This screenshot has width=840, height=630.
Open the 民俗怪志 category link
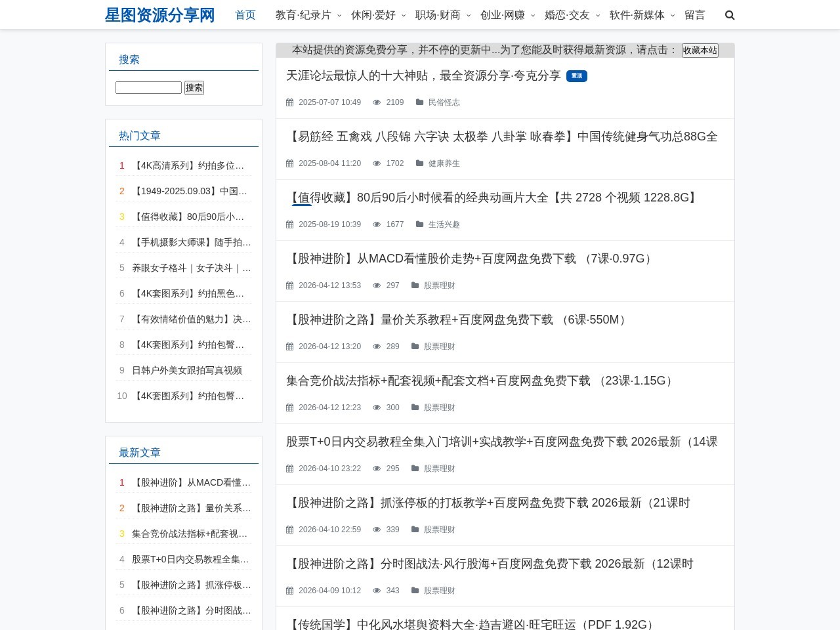click(444, 102)
